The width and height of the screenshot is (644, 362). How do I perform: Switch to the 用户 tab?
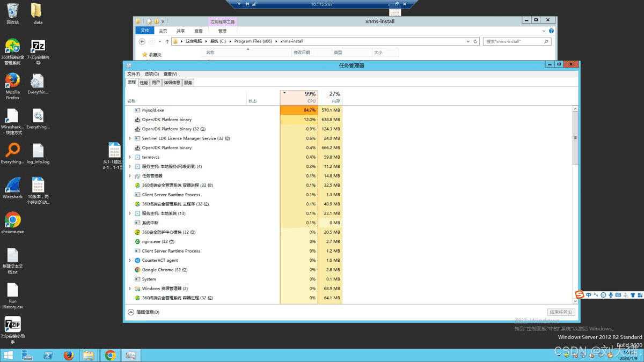click(x=156, y=83)
